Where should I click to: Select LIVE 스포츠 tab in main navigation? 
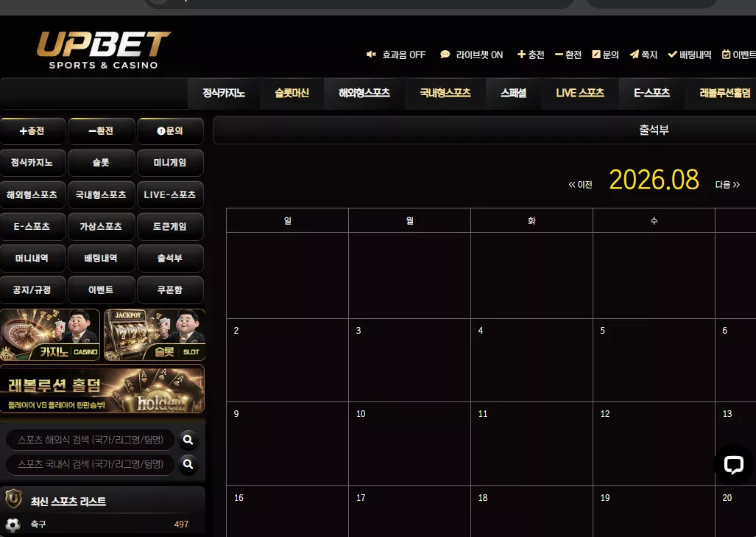pyautogui.click(x=580, y=93)
